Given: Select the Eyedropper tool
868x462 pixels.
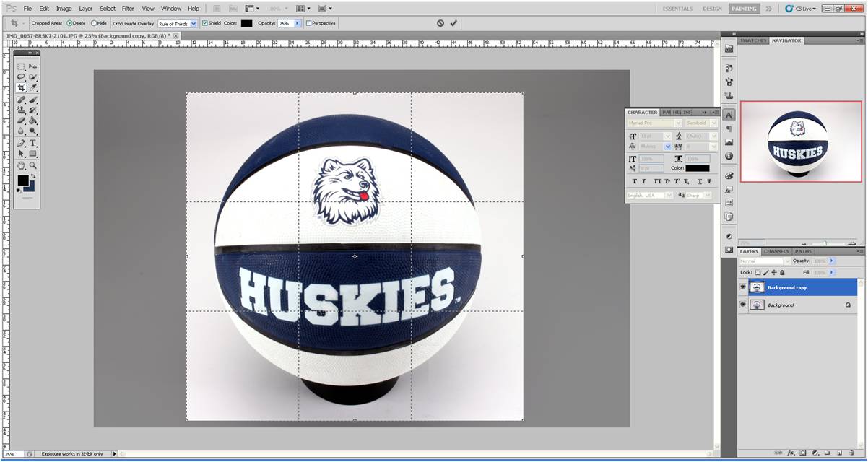Looking at the screenshot, I should 33,88.
